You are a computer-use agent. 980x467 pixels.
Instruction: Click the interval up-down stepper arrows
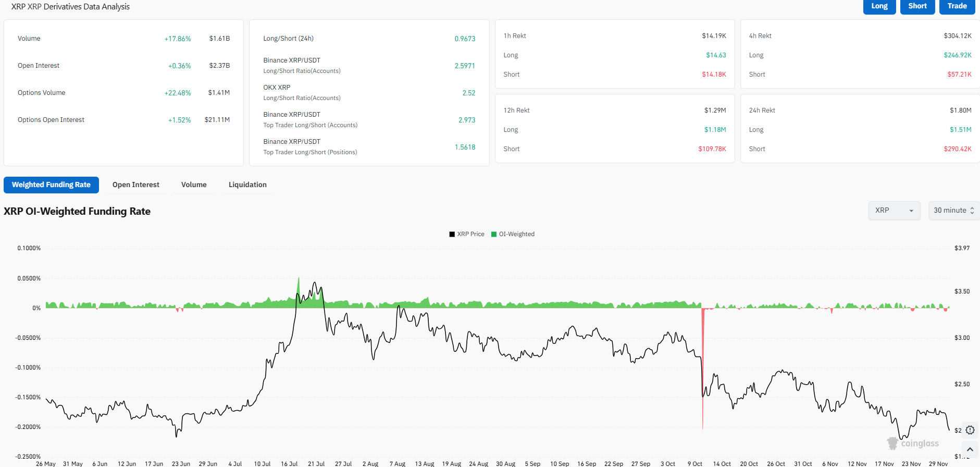(972, 211)
